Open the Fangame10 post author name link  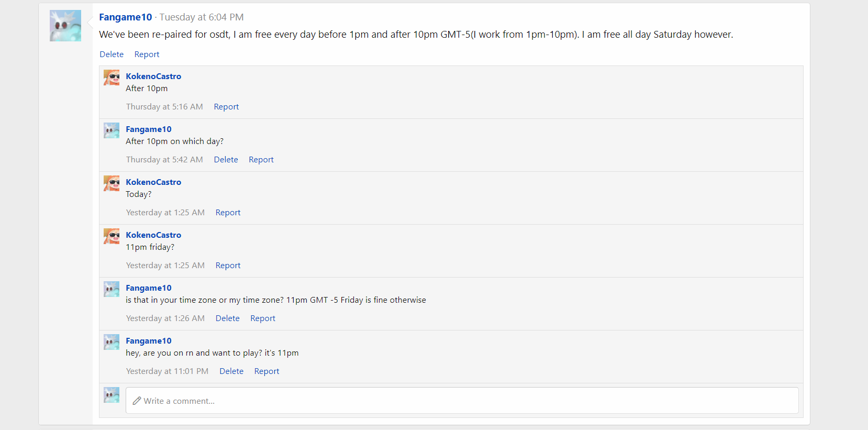125,17
